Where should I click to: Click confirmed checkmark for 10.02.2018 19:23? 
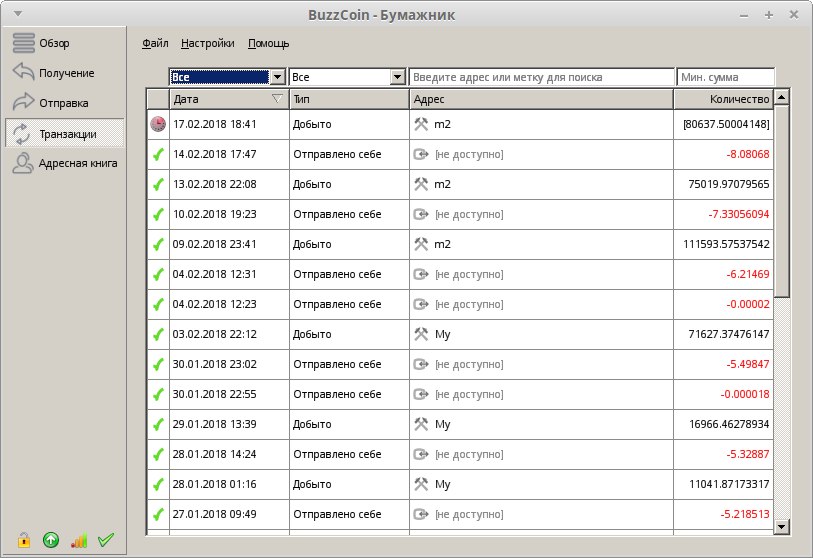[158, 214]
